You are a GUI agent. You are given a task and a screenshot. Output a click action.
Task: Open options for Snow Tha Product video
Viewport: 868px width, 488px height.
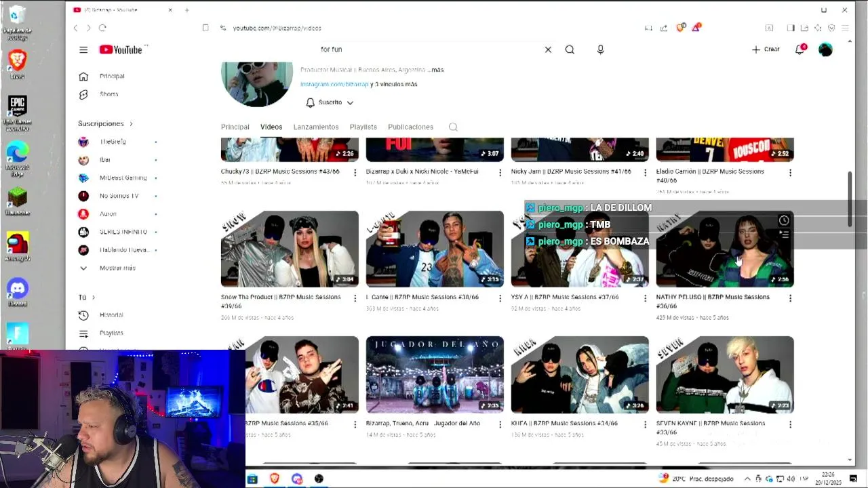click(355, 298)
